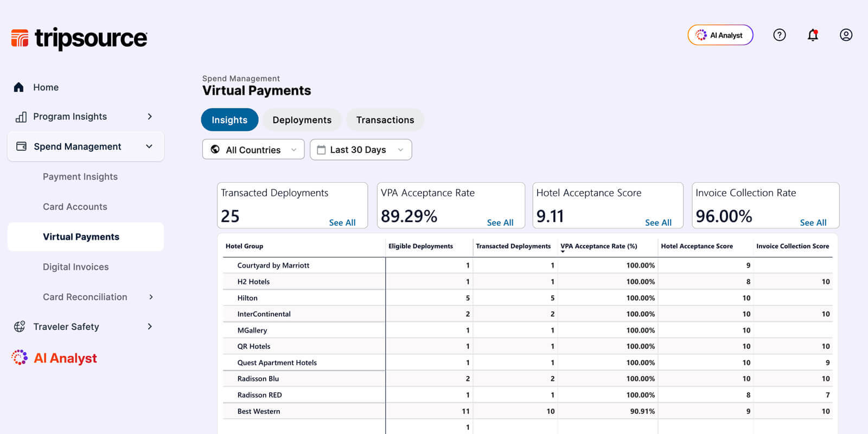Switch to the Transactions tab
This screenshot has height=434, width=868.
[385, 120]
